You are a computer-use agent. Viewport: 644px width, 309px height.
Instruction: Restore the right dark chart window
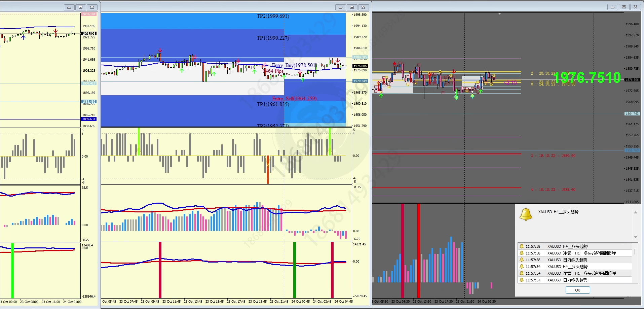click(624, 7)
